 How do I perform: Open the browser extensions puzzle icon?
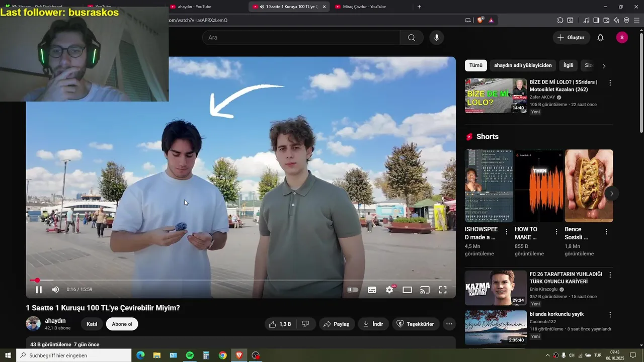560,20
